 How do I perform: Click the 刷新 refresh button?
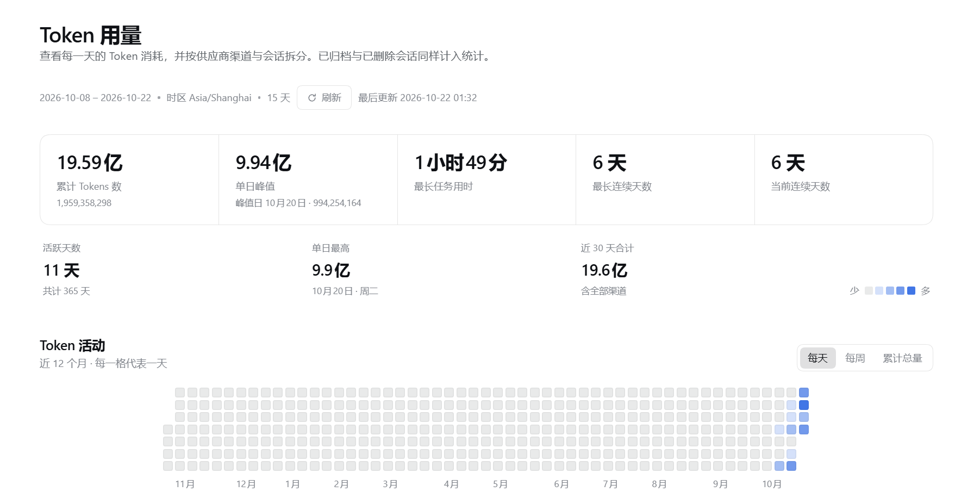point(324,98)
